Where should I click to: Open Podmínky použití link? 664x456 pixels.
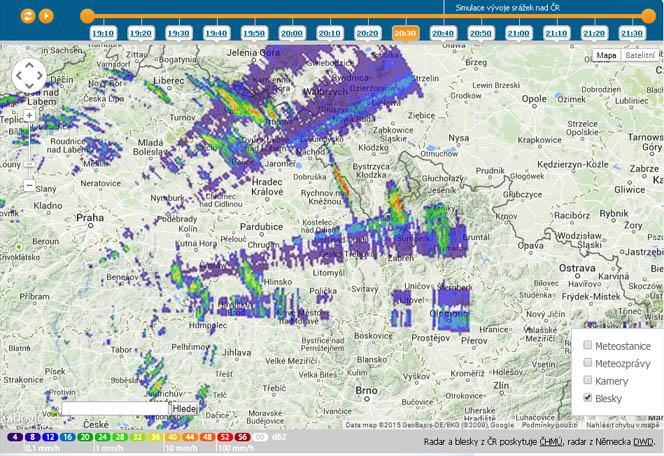tap(549, 425)
